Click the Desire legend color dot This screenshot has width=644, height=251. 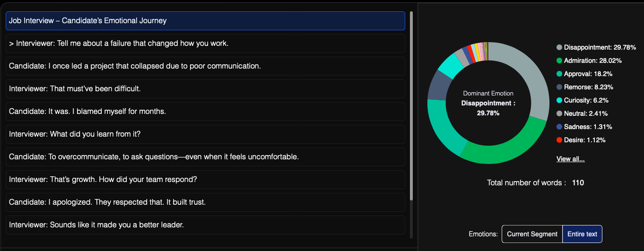[559, 140]
